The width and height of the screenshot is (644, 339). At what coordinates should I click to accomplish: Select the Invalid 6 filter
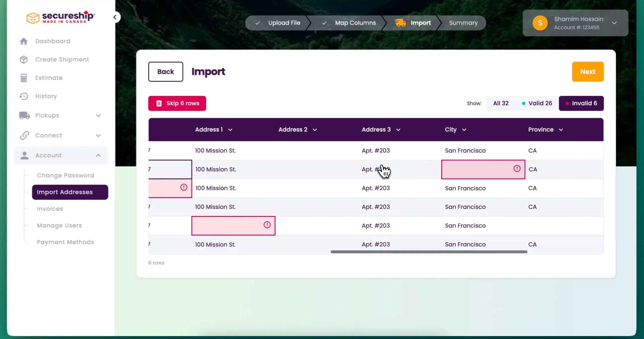[581, 103]
